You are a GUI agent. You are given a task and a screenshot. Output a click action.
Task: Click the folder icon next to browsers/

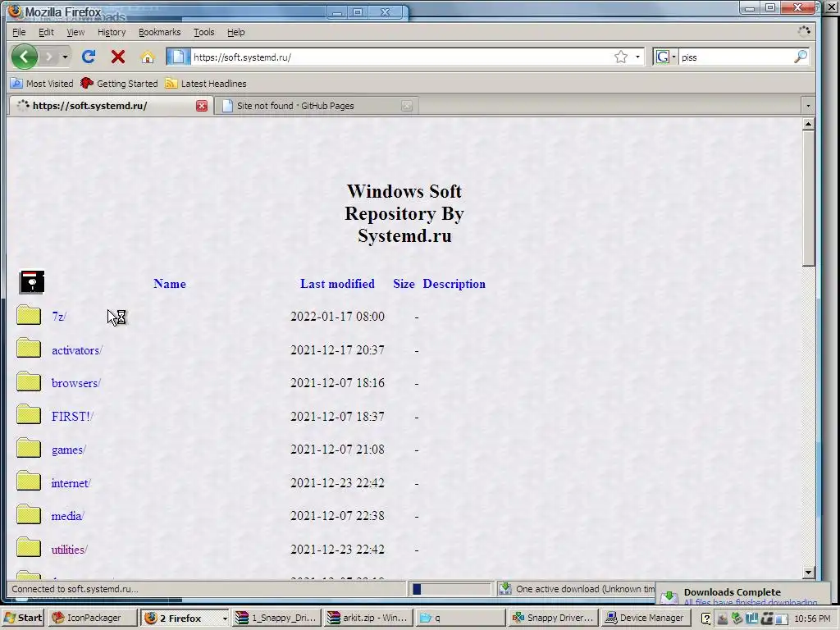coord(29,381)
